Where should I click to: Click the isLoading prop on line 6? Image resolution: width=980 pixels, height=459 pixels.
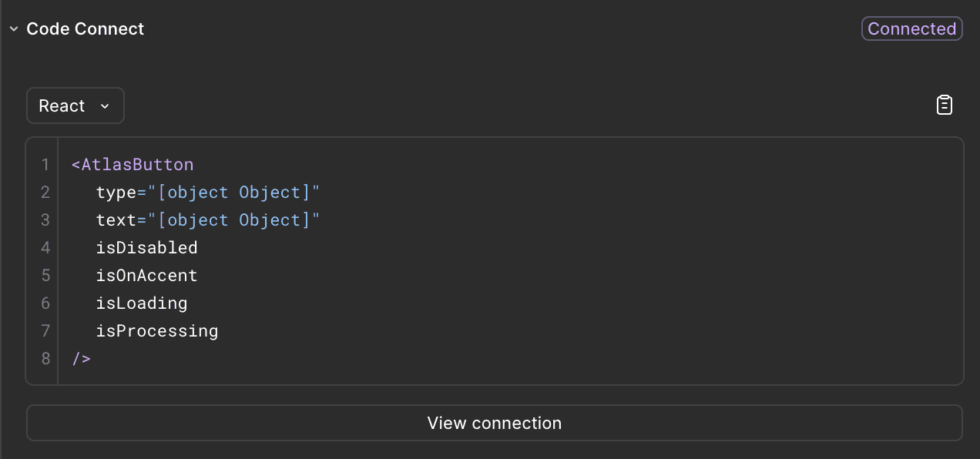tap(142, 303)
